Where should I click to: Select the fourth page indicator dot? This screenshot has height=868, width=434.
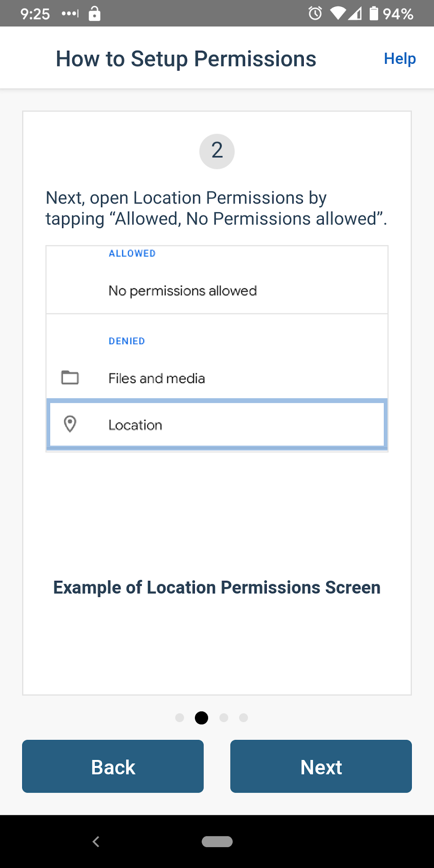pyautogui.click(x=243, y=718)
